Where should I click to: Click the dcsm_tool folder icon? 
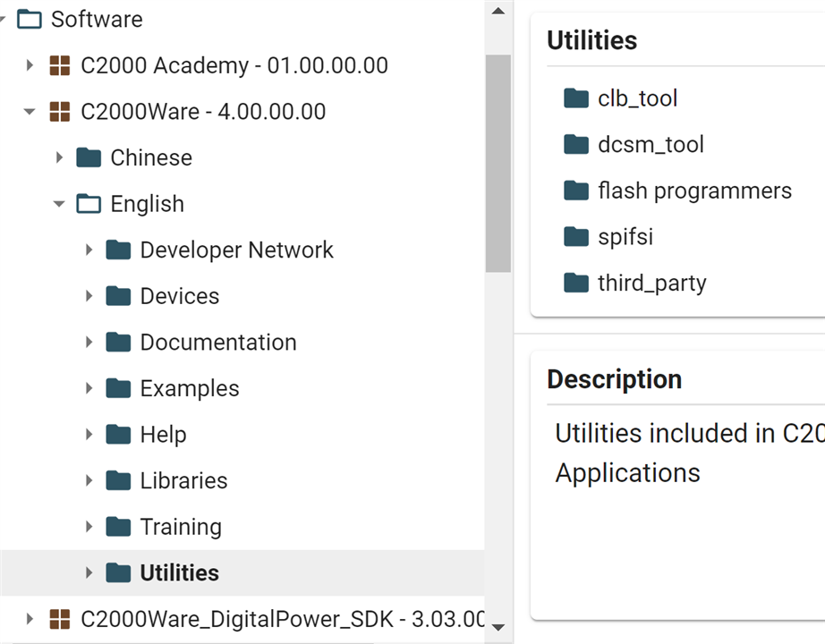pyautogui.click(x=575, y=144)
